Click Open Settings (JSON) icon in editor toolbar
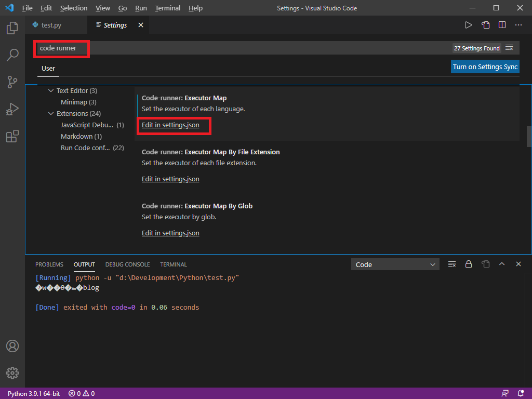This screenshot has width=532, height=399. click(x=486, y=25)
